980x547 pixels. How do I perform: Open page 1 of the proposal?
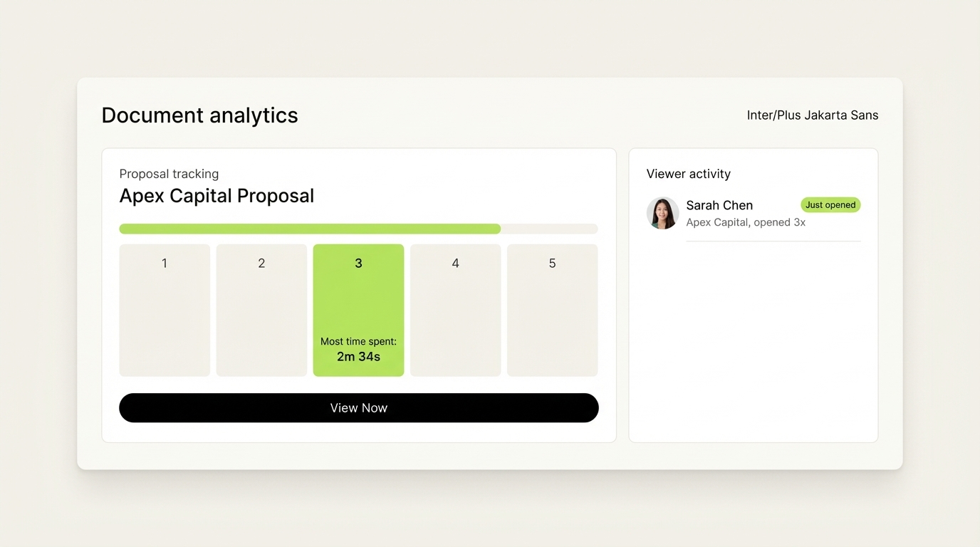[x=165, y=310]
